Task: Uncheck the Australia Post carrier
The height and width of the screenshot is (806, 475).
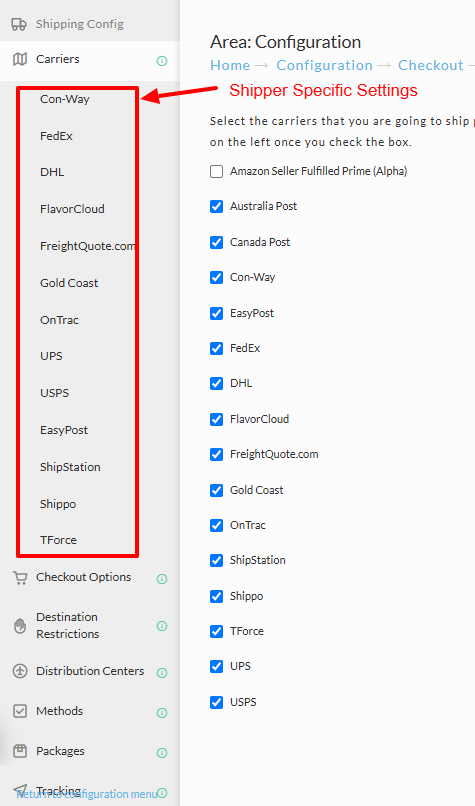Action: pos(216,206)
